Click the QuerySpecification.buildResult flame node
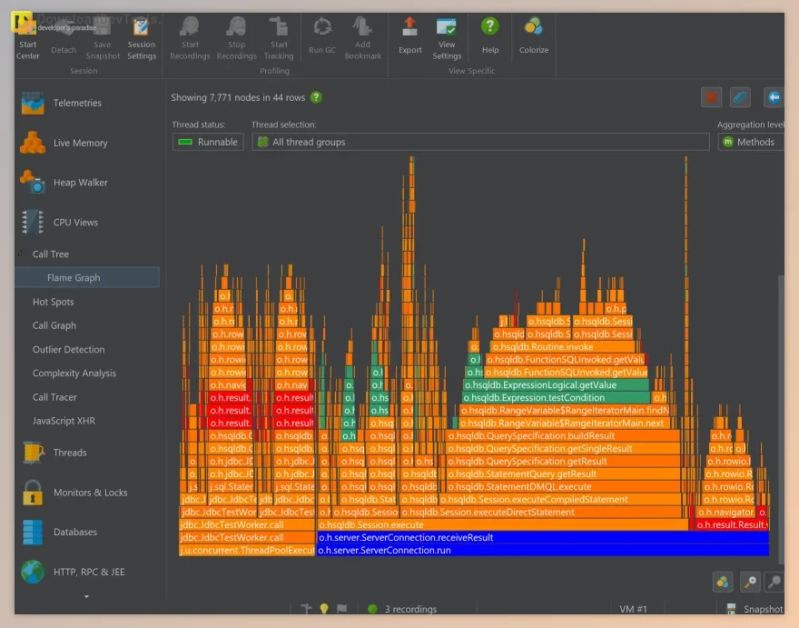This screenshot has height=628, width=799. tap(563, 436)
